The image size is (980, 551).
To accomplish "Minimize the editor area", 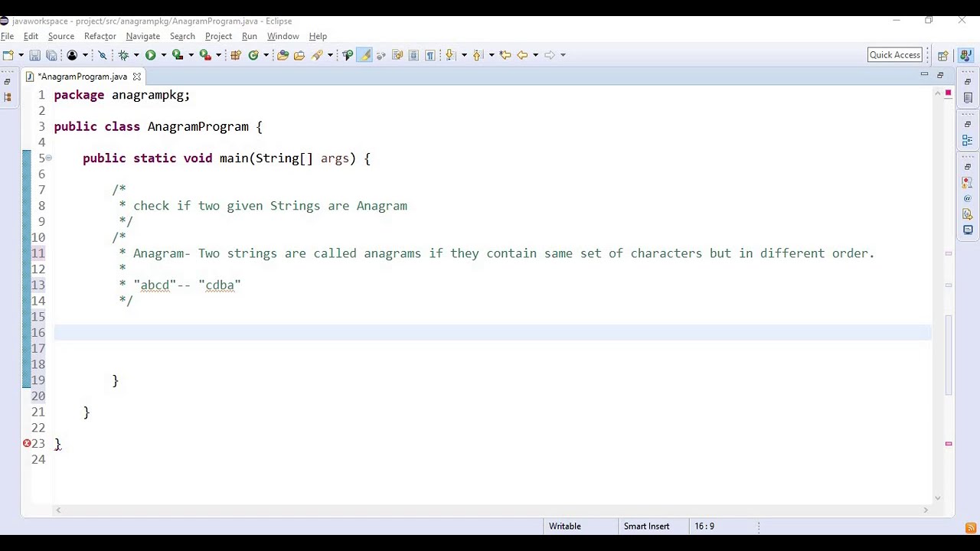I will tap(924, 74).
